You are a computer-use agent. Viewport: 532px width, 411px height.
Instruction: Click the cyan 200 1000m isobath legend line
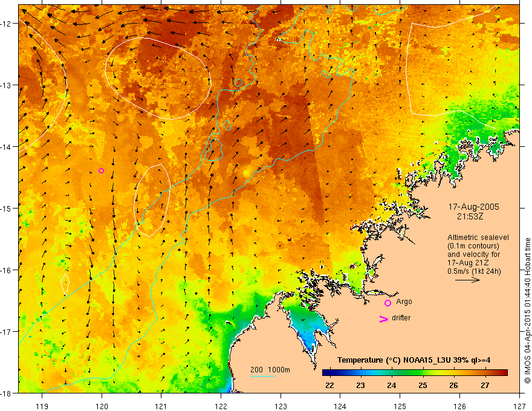point(262,376)
